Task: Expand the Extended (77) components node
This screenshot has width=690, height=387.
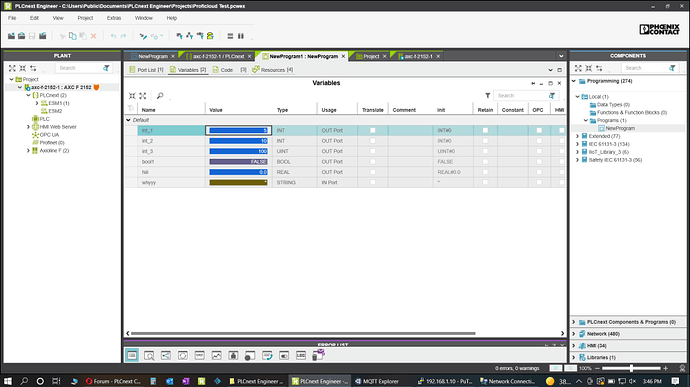Action: (577, 136)
